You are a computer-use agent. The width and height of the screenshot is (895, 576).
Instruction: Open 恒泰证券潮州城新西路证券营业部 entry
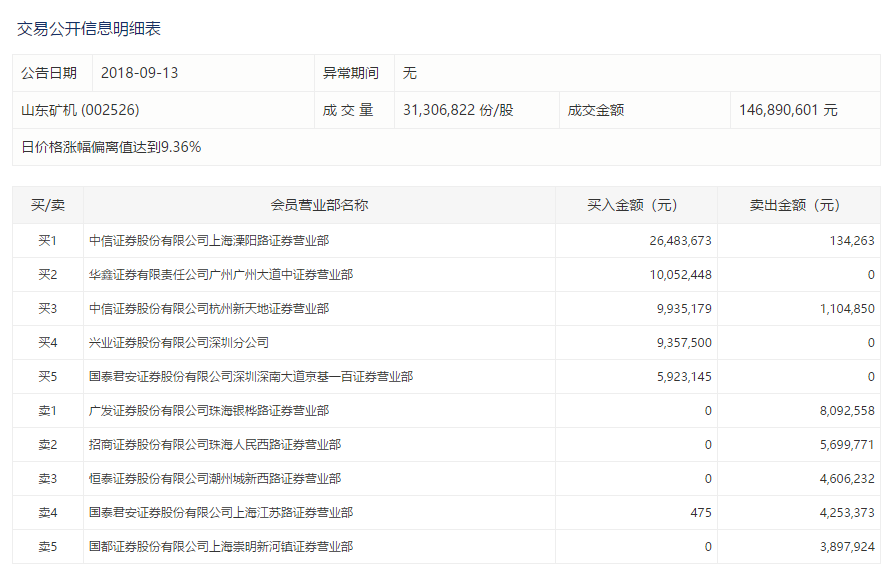tap(215, 479)
